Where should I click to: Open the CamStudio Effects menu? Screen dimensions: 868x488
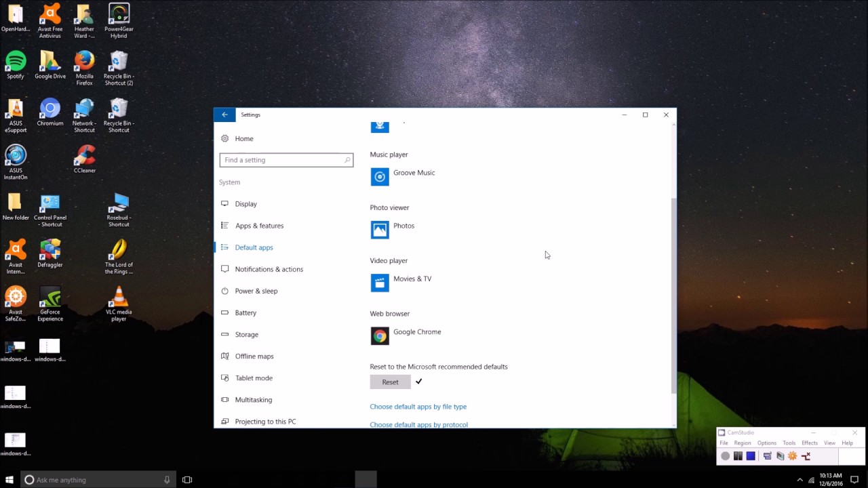tap(810, 443)
